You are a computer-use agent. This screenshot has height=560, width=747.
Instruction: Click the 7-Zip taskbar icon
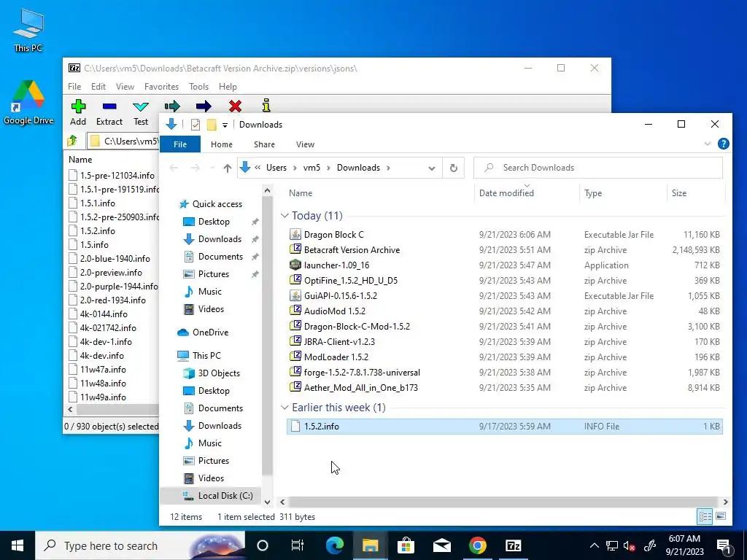[x=513, y=545]
